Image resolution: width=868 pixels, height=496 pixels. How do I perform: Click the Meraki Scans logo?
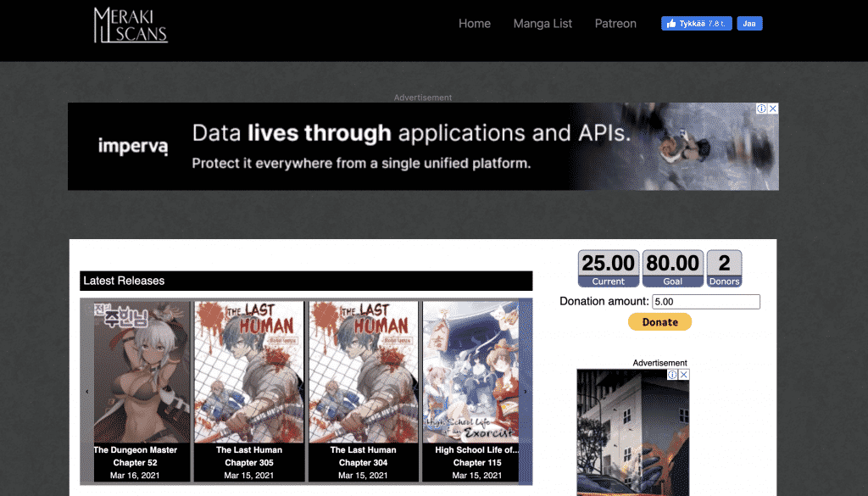click(131, 25)
